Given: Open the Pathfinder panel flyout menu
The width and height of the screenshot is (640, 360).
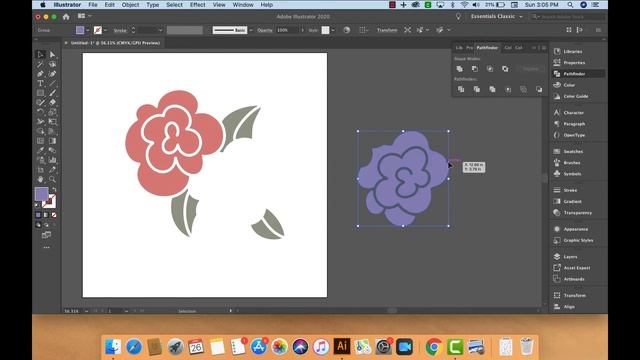Looking at the screenshot, I should (544, 48).
